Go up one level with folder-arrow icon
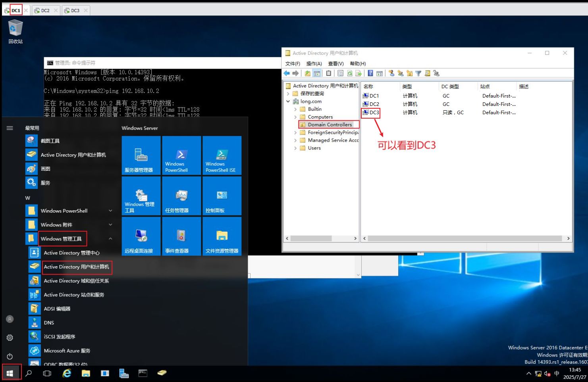Screen dimensions: 588x382 308,73
